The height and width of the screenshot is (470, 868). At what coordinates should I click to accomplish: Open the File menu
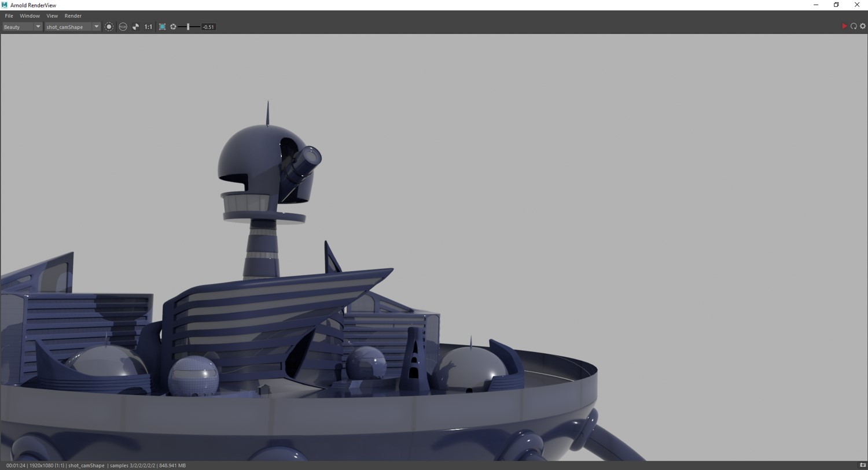(x=9, y=16)
